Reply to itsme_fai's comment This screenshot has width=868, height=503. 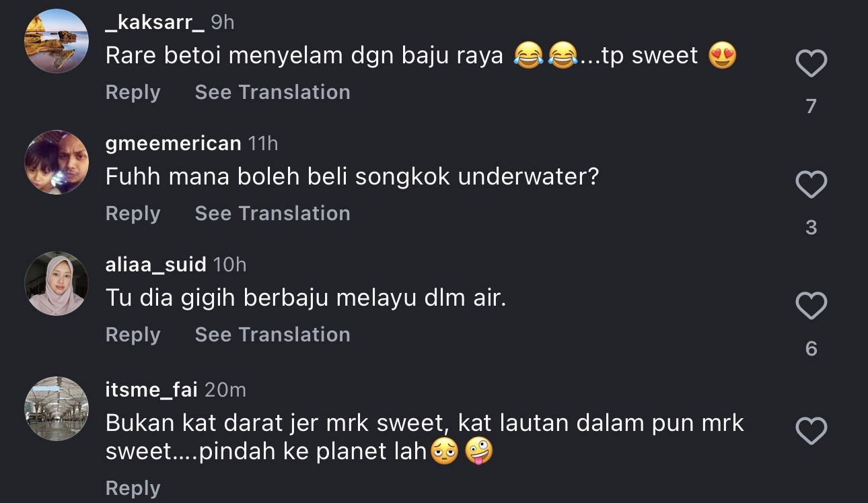tap(133, 488)
